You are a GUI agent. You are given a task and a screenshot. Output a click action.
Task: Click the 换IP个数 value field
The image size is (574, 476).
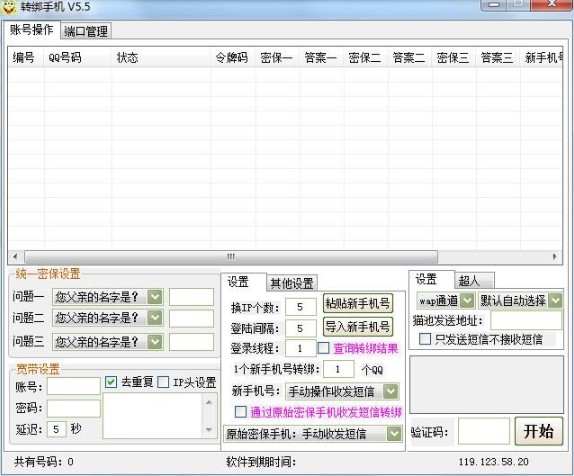[301, 307]
